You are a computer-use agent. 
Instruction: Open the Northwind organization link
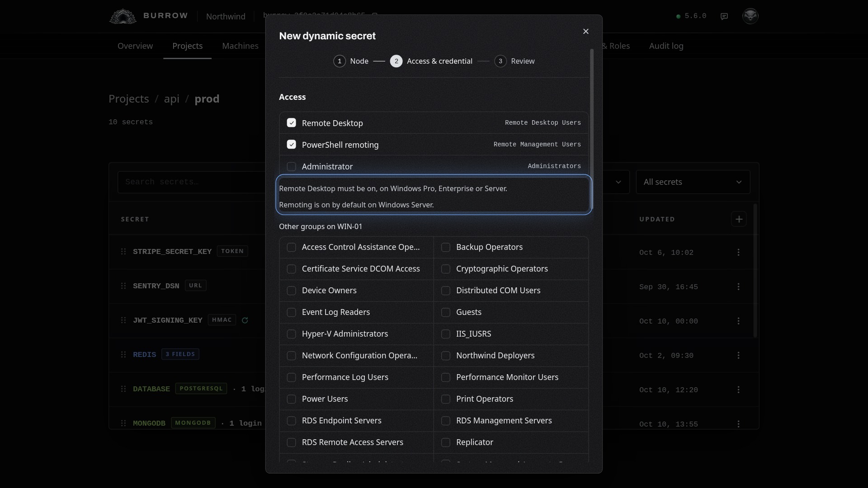(226, 16)
